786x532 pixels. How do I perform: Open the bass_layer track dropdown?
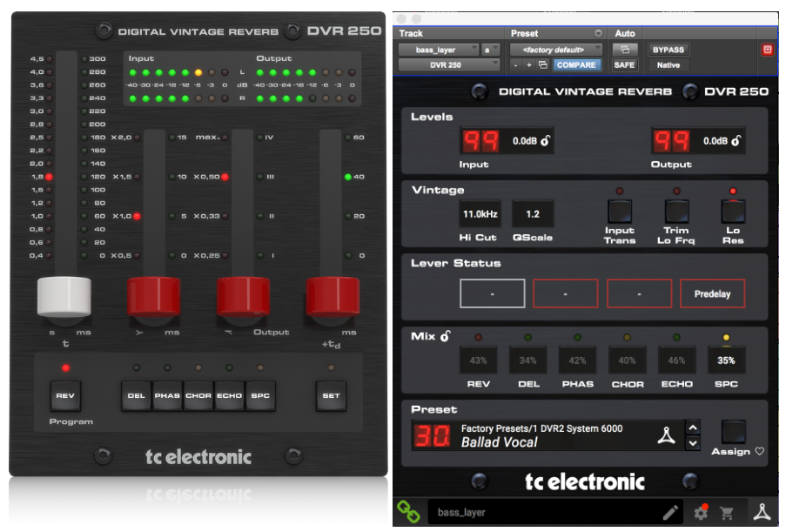click(x=438, y=50)
